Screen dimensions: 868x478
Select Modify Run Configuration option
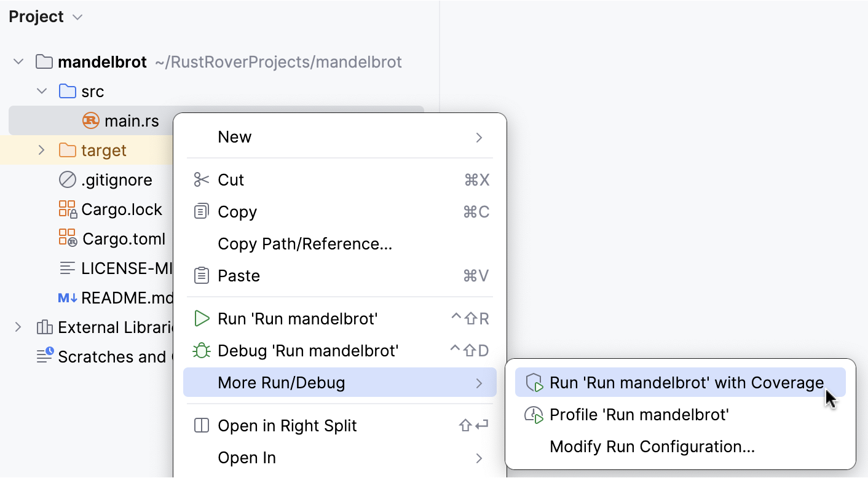[x=651, y=446]
